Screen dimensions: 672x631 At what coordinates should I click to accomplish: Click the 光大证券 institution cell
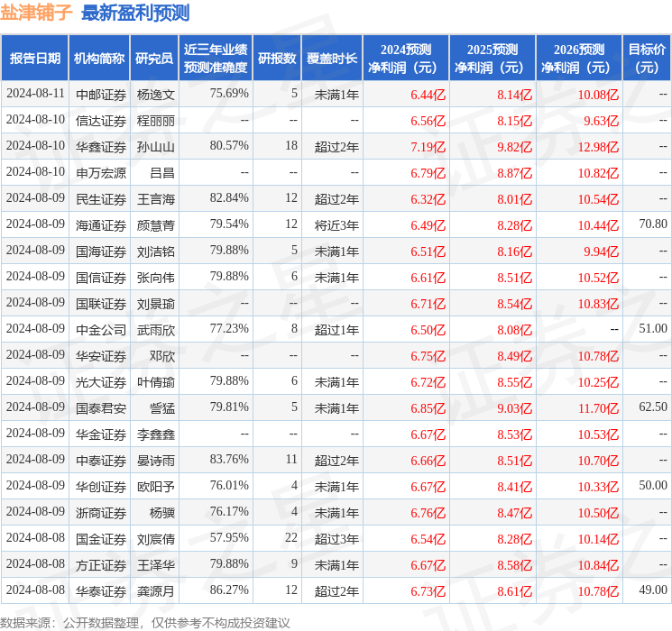pos(101,382)
